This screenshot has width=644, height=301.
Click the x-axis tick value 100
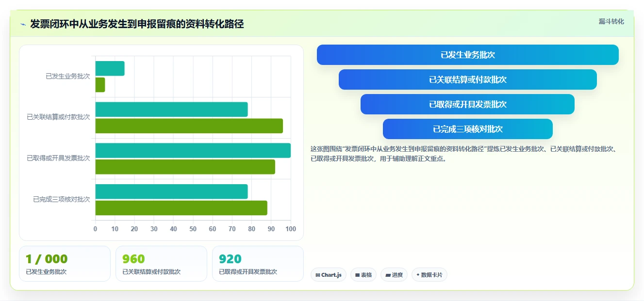coord(291,229)
